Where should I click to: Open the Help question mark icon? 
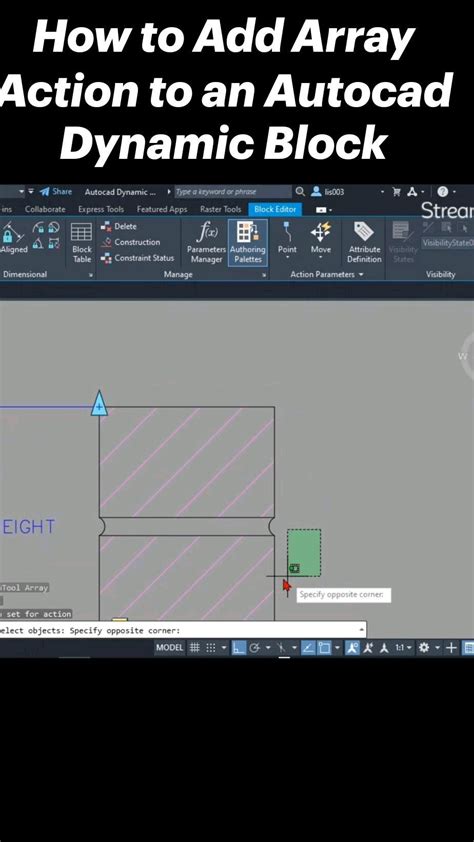pyautogui.click(x=442, y=192)
